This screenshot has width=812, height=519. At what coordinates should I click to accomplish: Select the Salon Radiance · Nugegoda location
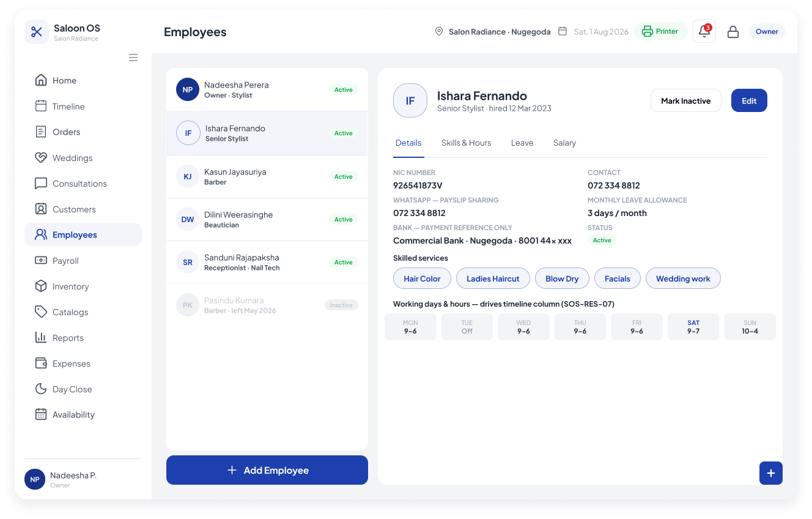pyautogui.click(x=493, y=32)
